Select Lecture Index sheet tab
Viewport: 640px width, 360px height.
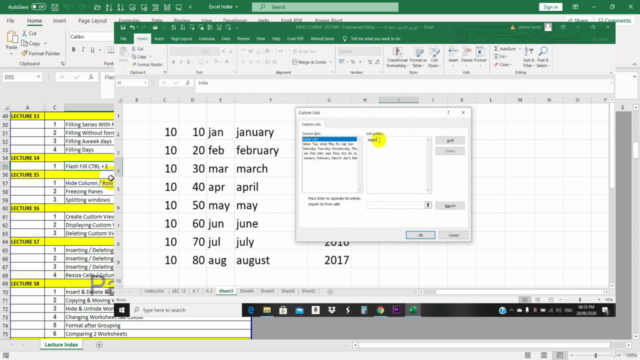click(x=61, y=344)
